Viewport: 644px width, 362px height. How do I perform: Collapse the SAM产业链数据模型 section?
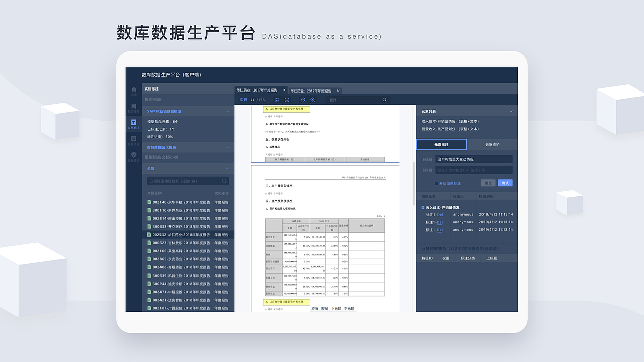227,111
